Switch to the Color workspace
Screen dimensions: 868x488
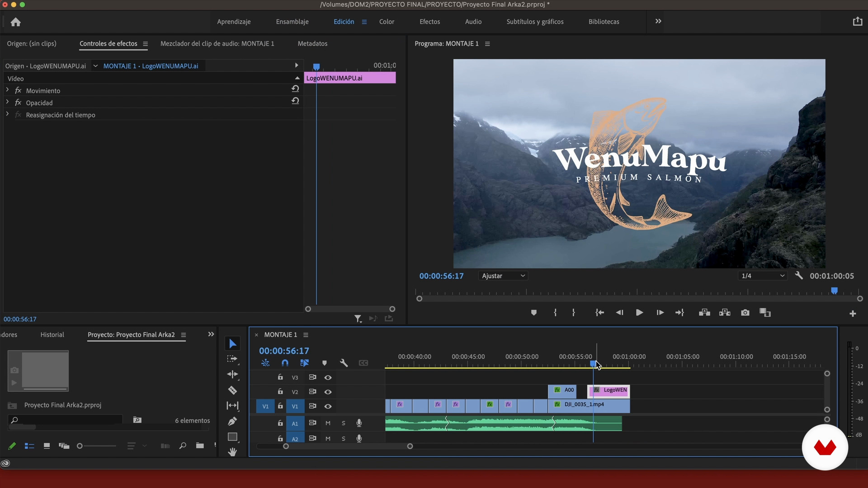pyautogui.click(x=387, y=22)
